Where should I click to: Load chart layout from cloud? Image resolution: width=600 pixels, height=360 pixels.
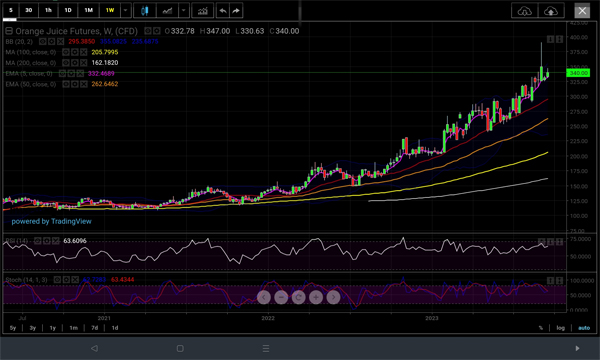pyautogui.click(x=524, y=11)
